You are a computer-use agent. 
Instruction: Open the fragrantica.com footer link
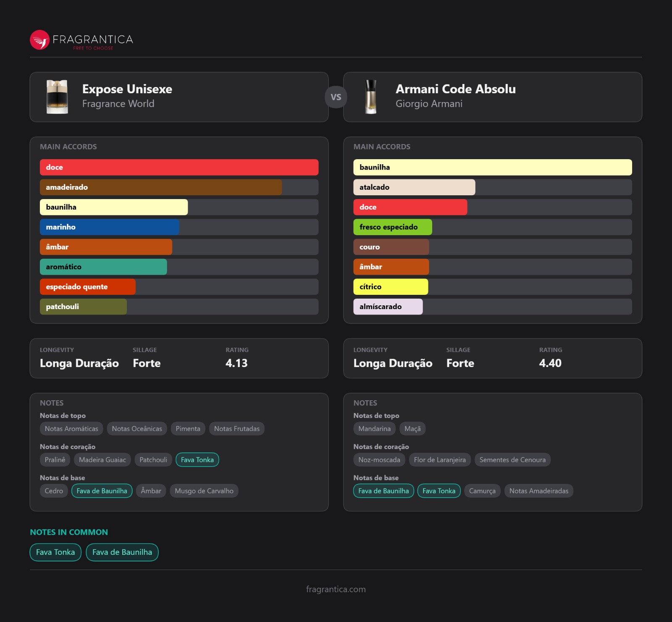click(336, 589)
